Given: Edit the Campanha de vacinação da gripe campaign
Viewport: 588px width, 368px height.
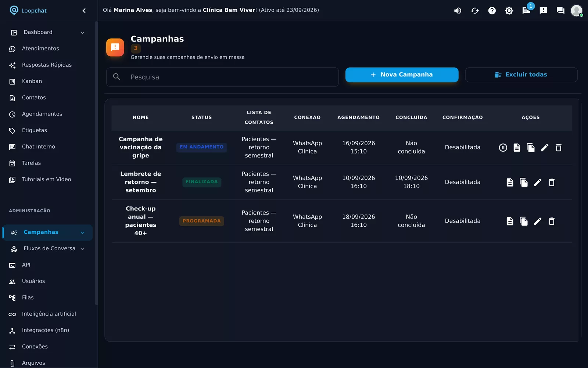Looking at the screenshot, I should 545,148.
